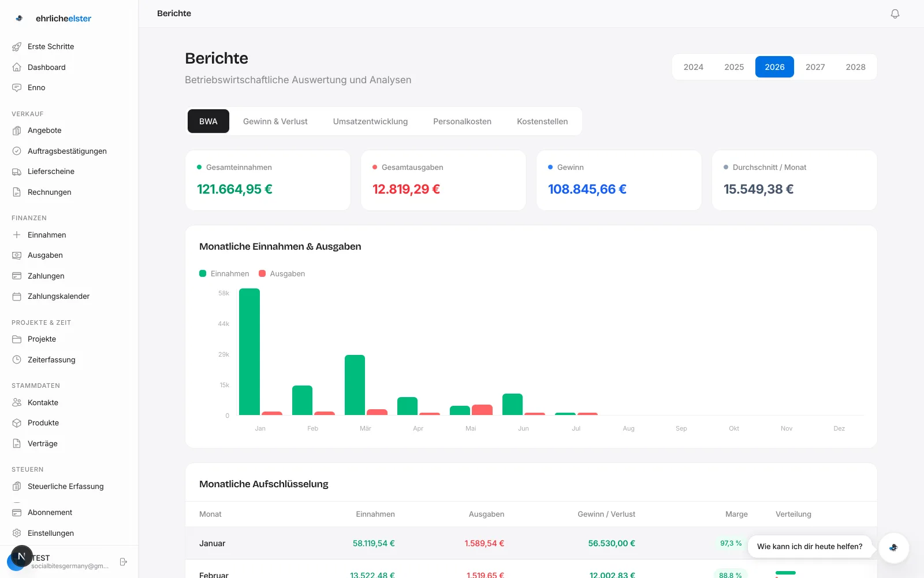Click the Produkte box icon
The width and height of the screenshot is (924, 578).
coord(17,423)
